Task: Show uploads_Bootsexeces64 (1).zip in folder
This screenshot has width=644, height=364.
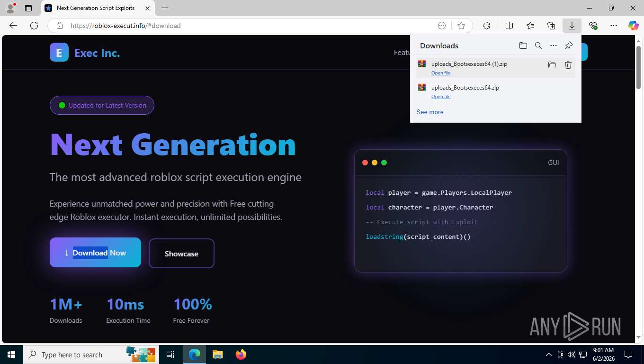Action: pos(552,65)
